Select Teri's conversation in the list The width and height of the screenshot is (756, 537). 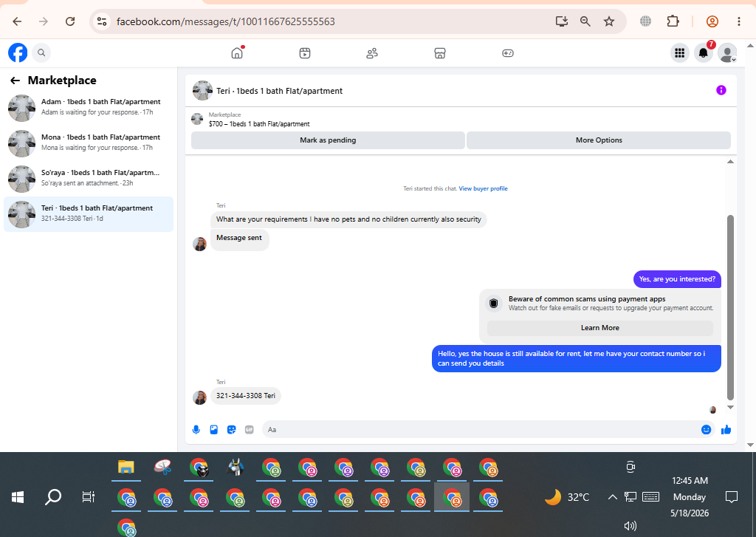tap(89, 213)
